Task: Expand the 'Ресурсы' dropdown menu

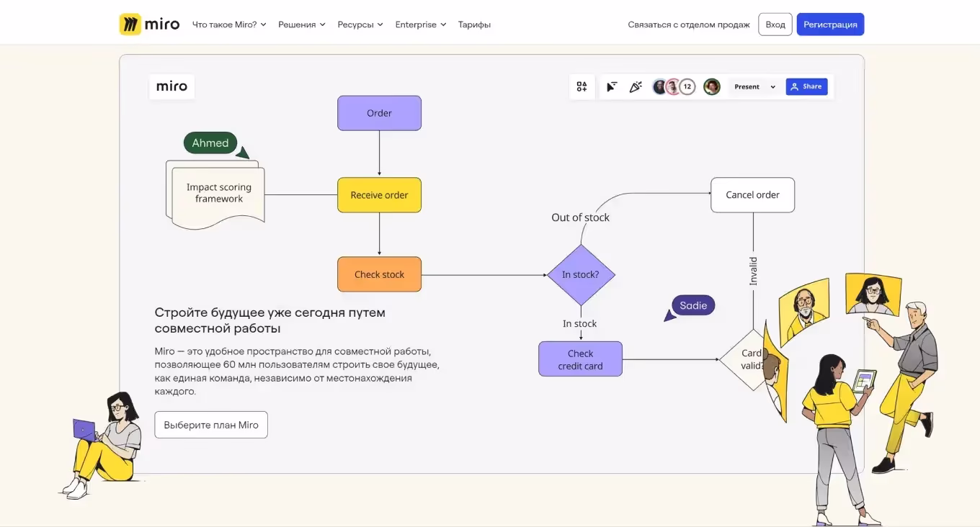Action: pos(360,24)
